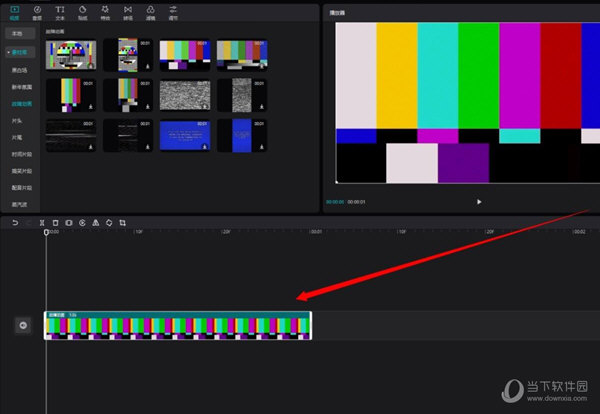Select the 片尾 category
This screenshot has height=414, width=600.
pyautogui.click(x=17, y=137)
